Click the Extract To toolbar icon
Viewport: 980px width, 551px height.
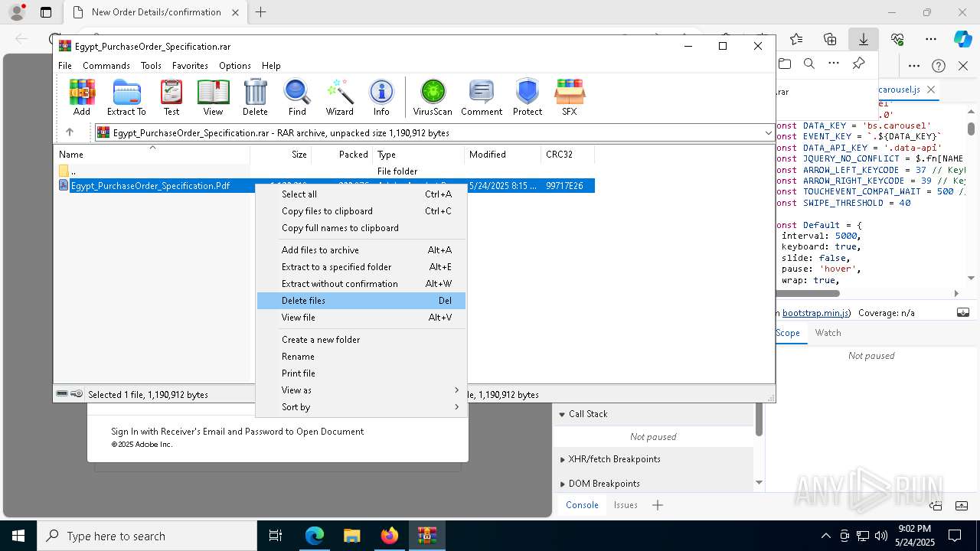pos(126,97)
